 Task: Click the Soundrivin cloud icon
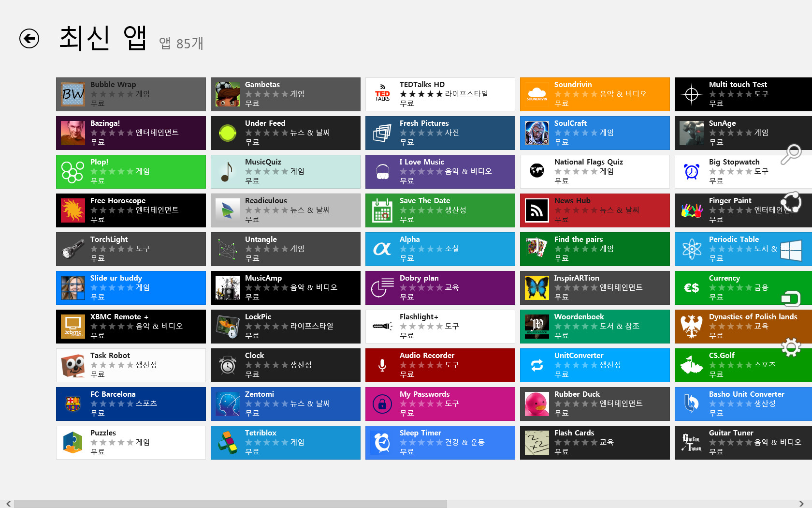click(x=537, y=94)
